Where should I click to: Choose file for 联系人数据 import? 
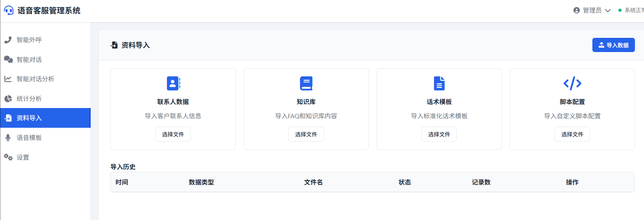pos(173,134)
